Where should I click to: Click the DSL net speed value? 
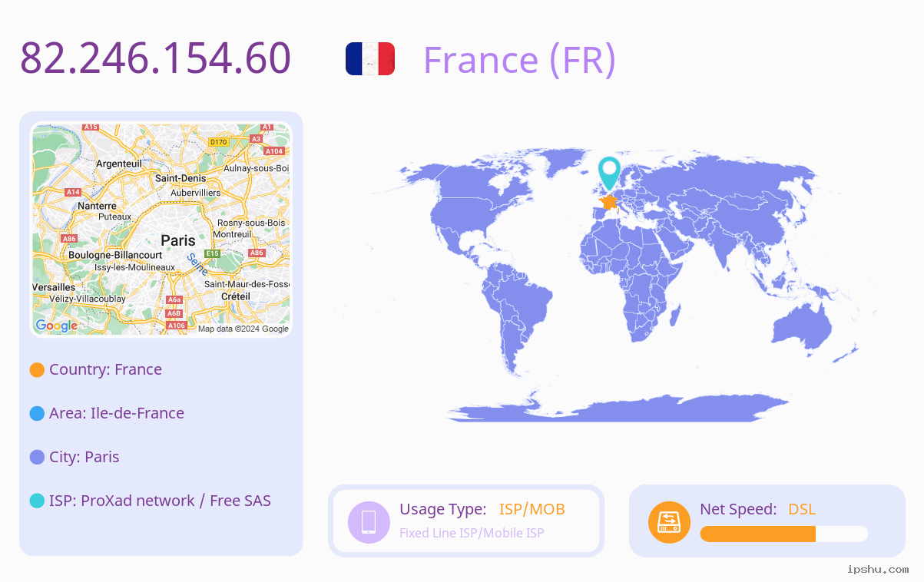coord(802,509)
